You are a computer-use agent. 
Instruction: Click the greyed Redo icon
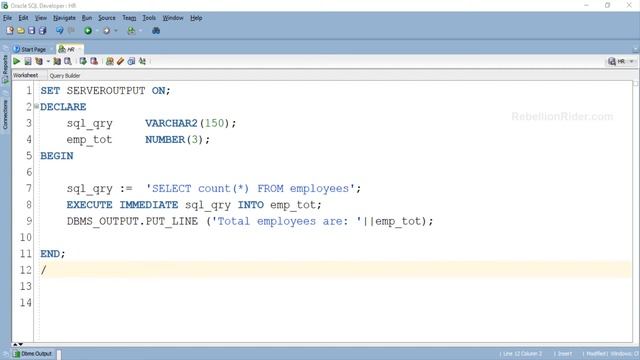click(71, 31)
